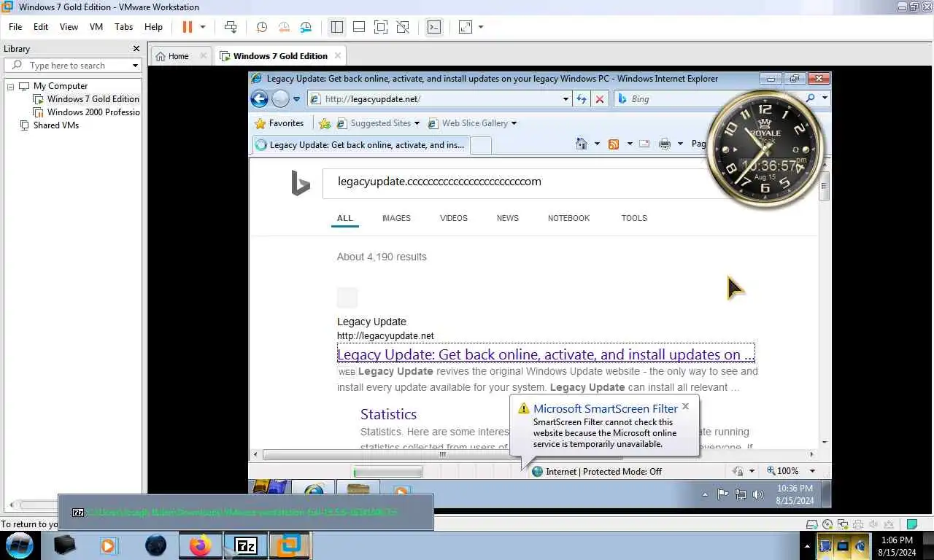This screenshot has height=560, width=934.
Task: Toggle Unity mode icon in VMware toolbar
Action: pos(402,27)
